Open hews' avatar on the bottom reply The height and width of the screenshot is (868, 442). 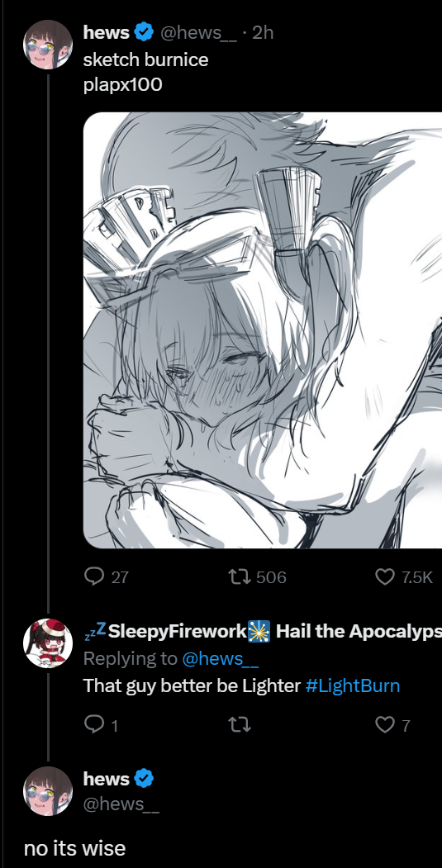(x=48, y=791)
